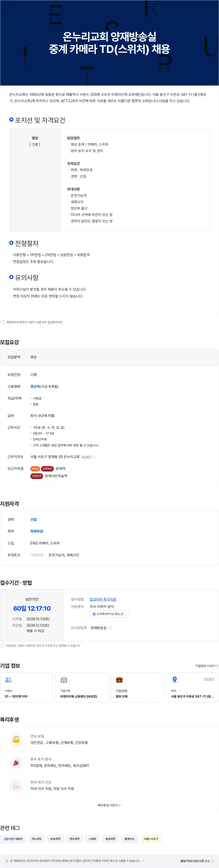Open the 서울>서초 region tag
Screen dimensions: 219x868
tap(151, 839)
